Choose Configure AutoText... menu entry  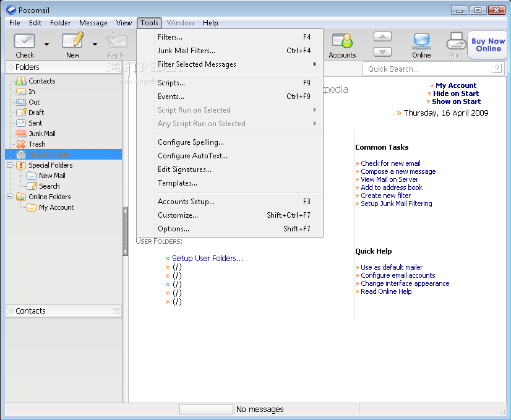[238, 156]
